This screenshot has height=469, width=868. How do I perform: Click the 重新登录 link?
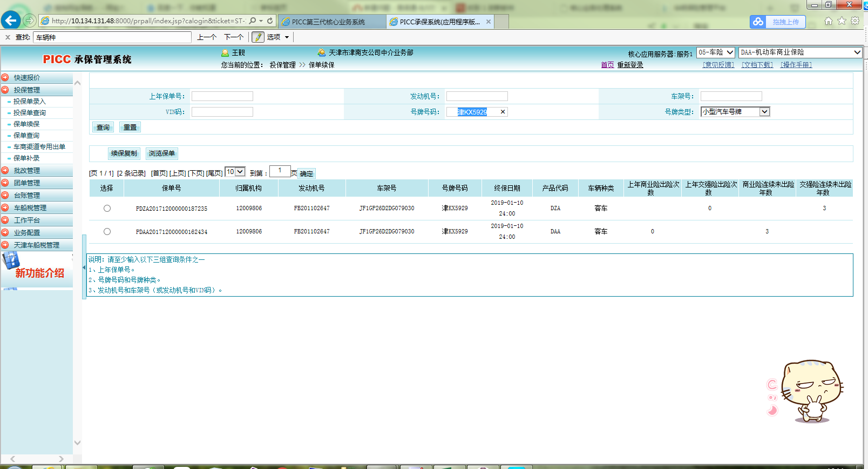[630, 65]
